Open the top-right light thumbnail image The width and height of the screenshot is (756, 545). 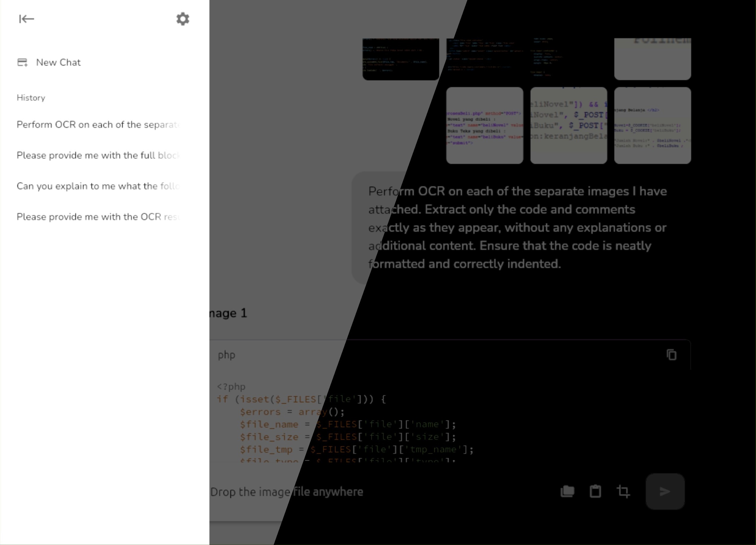pyautogui.click(x=653, y=59)
